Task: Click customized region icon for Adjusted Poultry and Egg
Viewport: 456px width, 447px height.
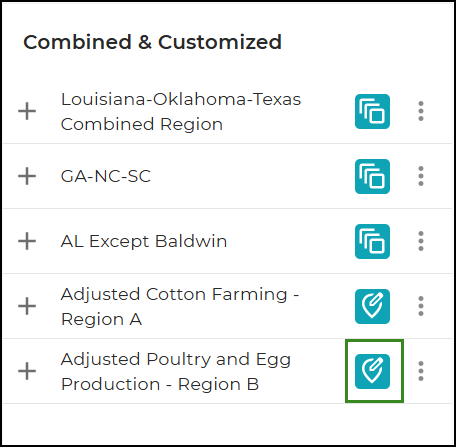Action: [x=372, y=371]
